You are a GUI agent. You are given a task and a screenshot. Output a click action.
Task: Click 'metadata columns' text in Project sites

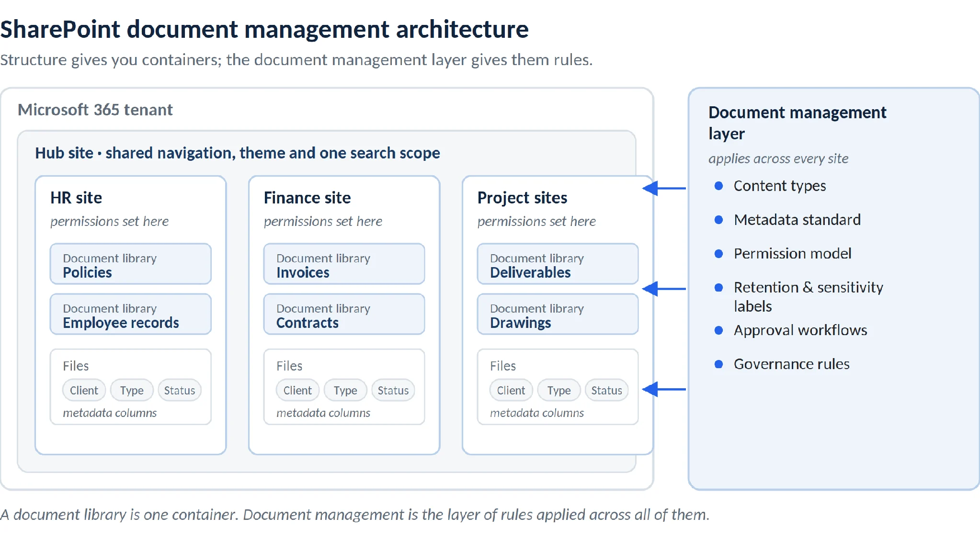(x=537, y=413)
